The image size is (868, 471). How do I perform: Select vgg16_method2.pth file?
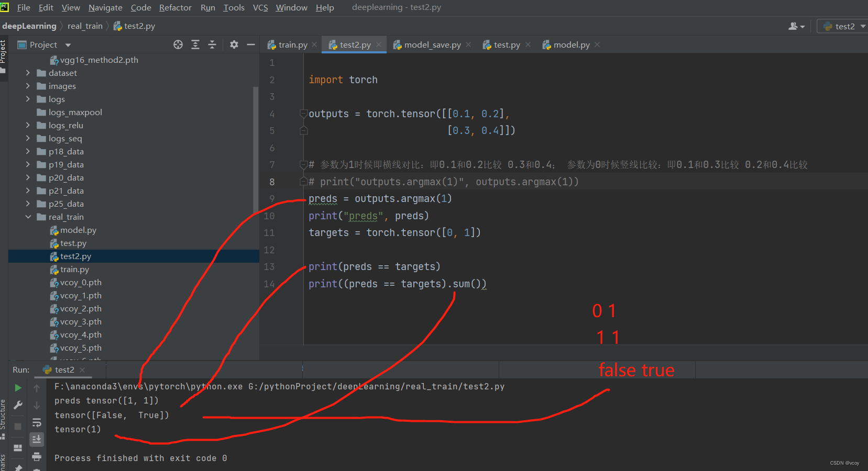point(99,60)
